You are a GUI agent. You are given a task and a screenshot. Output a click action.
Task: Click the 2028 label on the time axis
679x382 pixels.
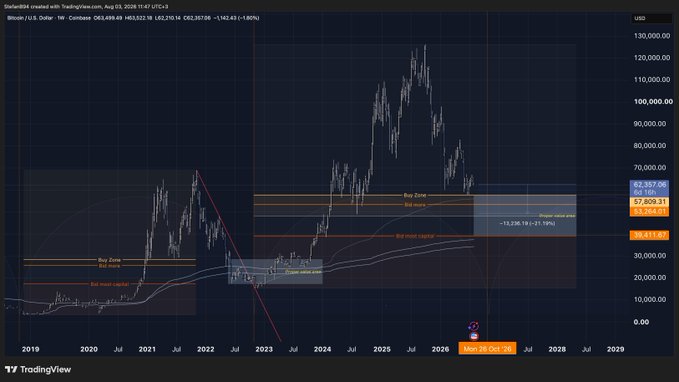tap(557, 349)
